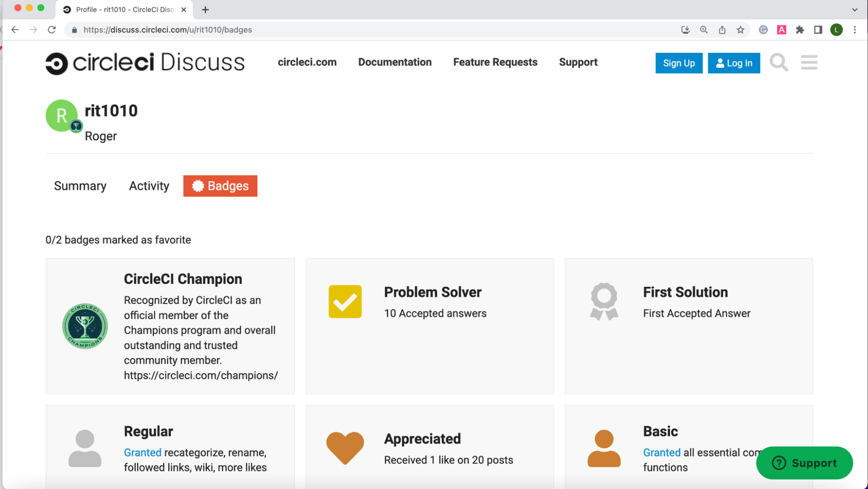The height and width of the screenshot is (489, 868).
Task: Expand the Chrome extensions puzzle menu
Action: (x=800, y=29)
